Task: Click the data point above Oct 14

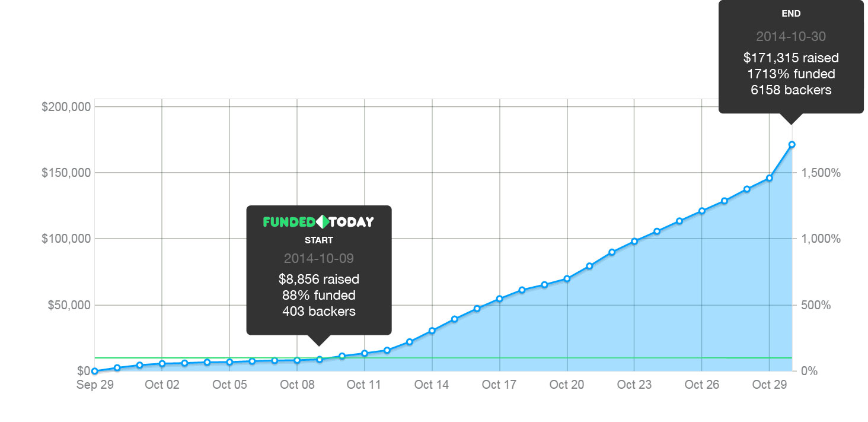Action: pyautogui.click(x=432, y=331)
